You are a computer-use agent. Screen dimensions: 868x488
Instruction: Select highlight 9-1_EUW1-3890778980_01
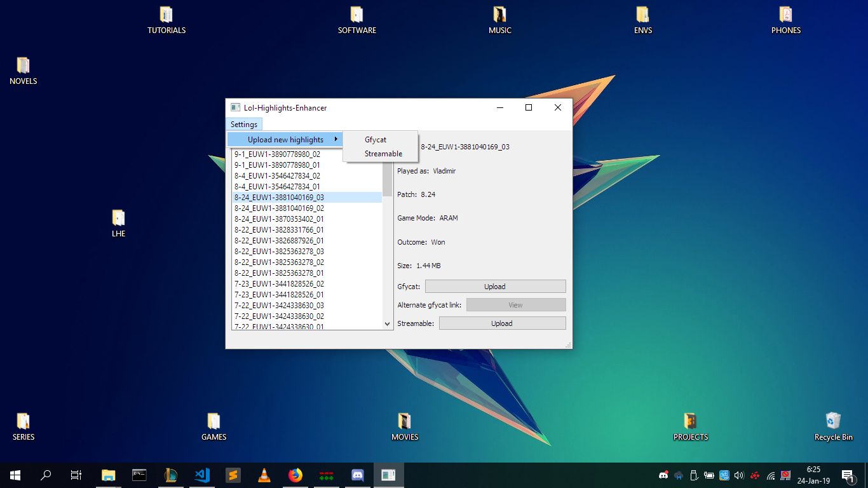307,165
